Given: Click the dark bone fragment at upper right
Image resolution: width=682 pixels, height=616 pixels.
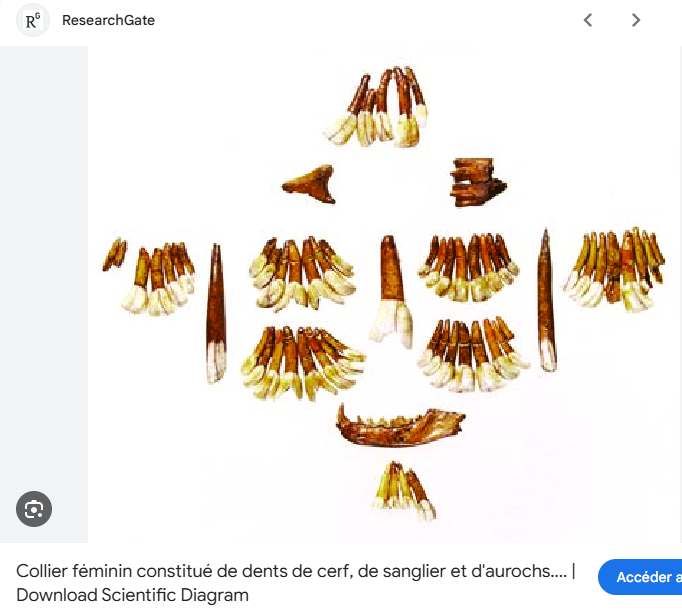Looking at the screenshot, I should pos(476,181).
